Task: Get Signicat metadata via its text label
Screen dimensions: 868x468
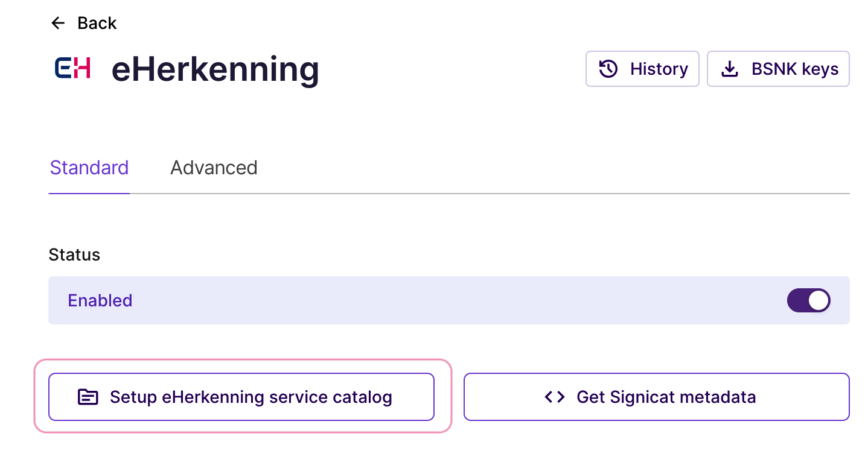Action: 666,397
